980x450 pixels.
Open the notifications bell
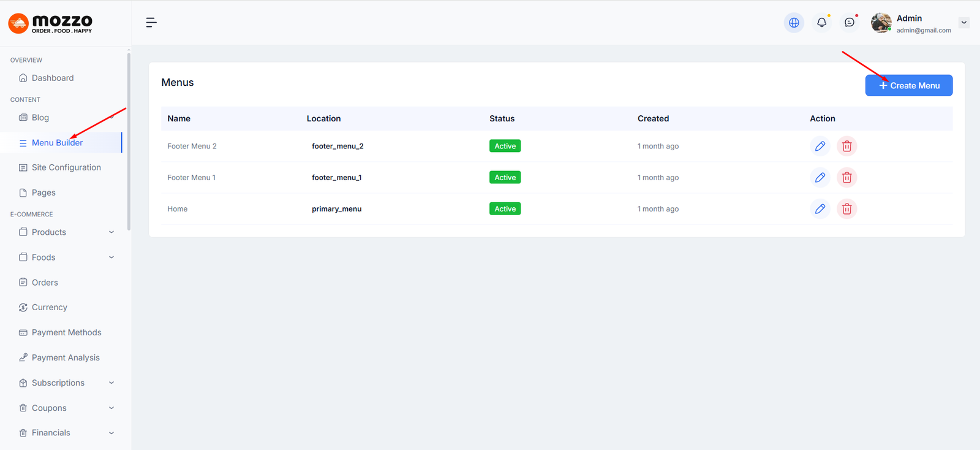[x=821, y=23]
